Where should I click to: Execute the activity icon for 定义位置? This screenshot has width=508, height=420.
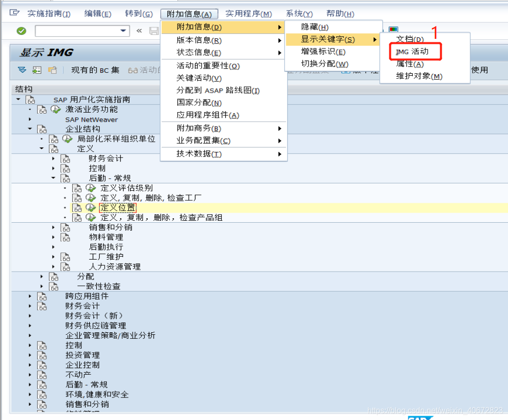pos(91,208)
